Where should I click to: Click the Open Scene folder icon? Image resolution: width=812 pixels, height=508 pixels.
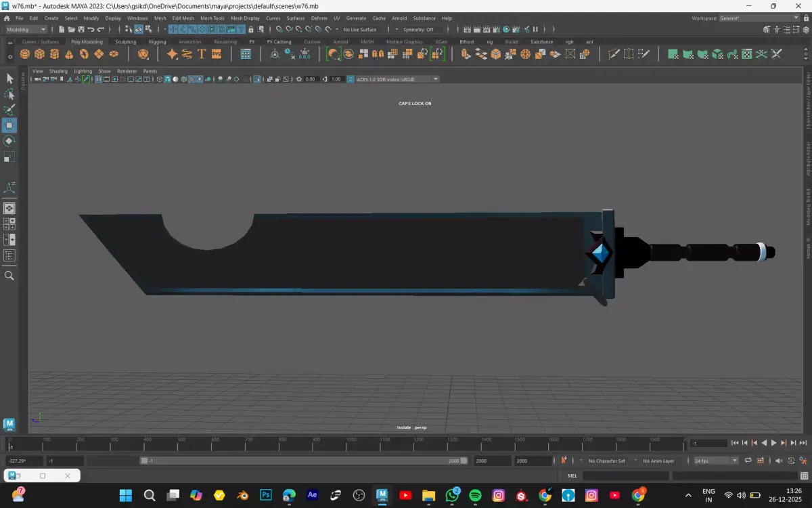(x=72, y=30)
